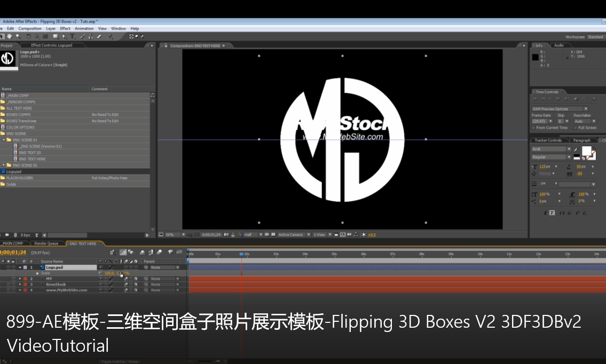Toggle Faux Bold in Character panel
Viewport: 606px width, 364px height.
(545, 213)
